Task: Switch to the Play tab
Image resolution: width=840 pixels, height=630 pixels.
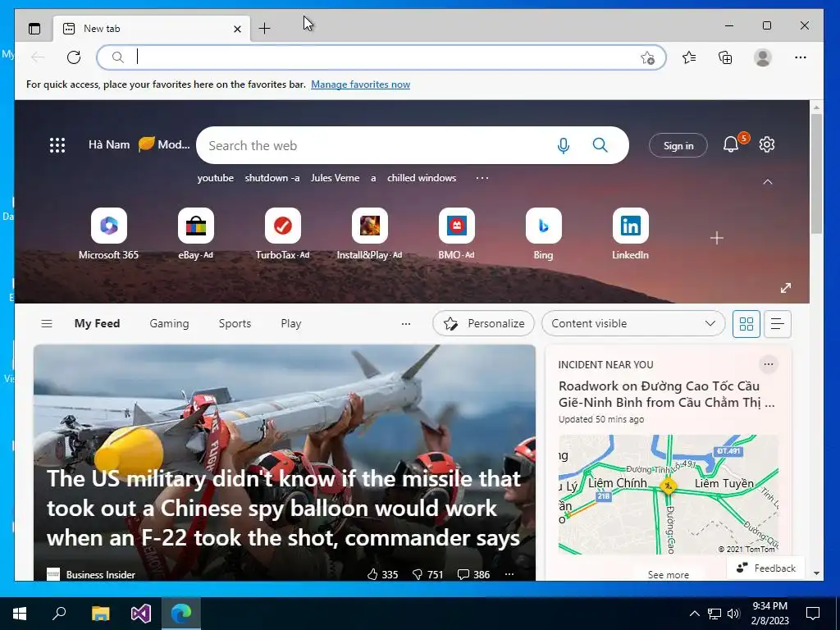Action: 291,323
